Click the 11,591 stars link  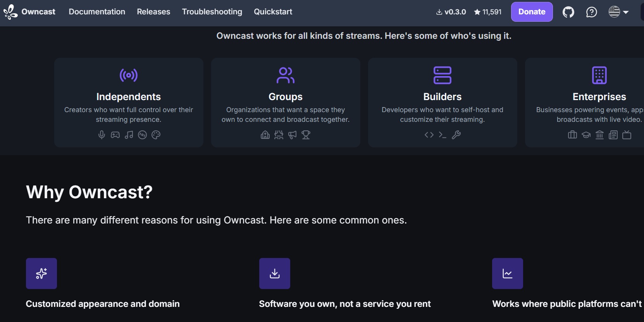point(488,12)
